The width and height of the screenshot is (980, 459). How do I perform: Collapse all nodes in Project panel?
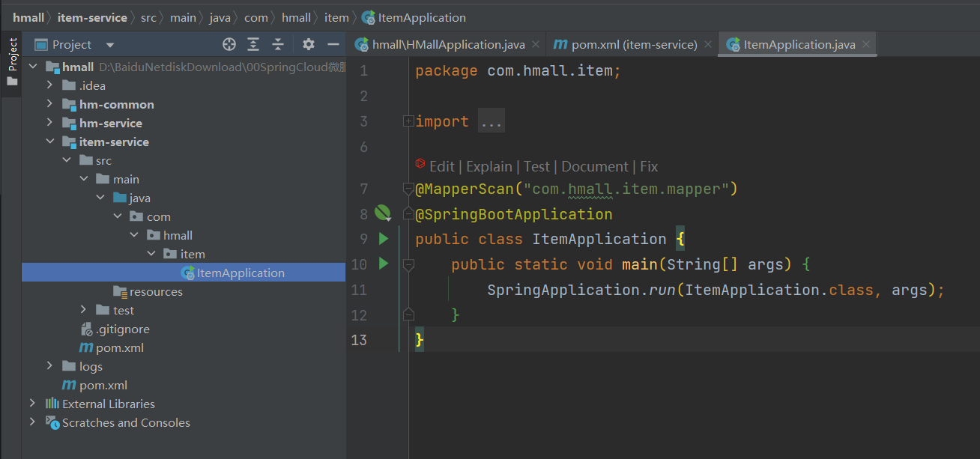(x=278, y=44)
